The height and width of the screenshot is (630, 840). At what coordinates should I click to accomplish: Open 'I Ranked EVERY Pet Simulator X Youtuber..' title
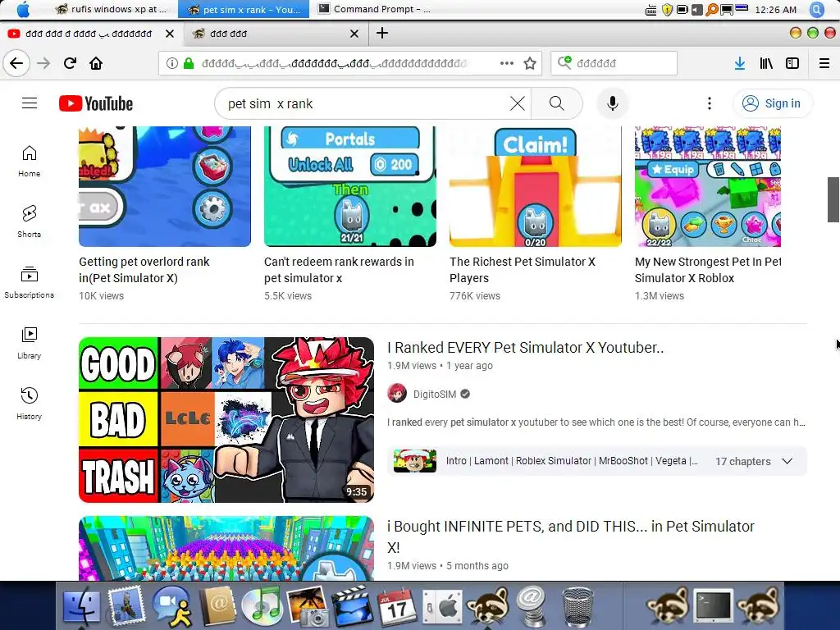(x=526, y=347)
